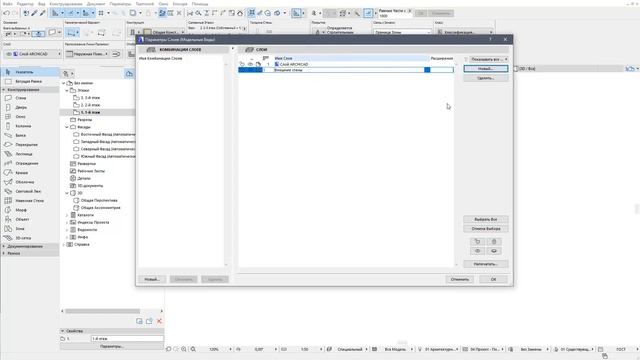Toggle wireframe icon of Слой ARCHICAD row
The width and height of the screenshot is (640, 360).
click(258, 64)
